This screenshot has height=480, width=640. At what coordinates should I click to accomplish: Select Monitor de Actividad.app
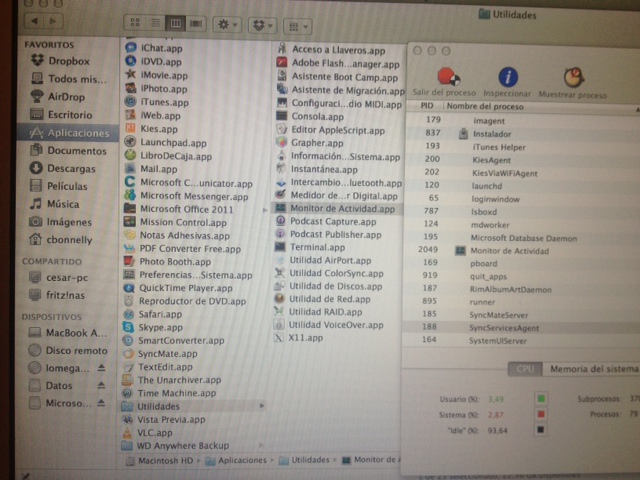tap(336, 209)
